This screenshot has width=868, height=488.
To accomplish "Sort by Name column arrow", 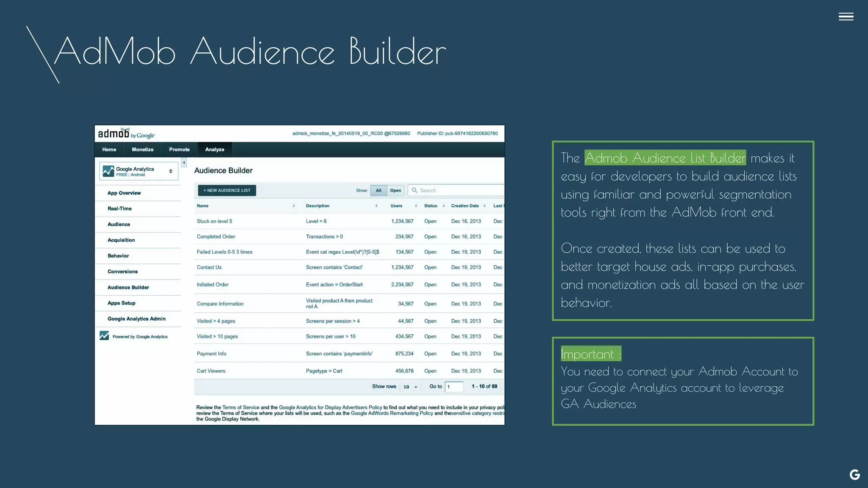I will pyautogui.click(x=293, y=206).
